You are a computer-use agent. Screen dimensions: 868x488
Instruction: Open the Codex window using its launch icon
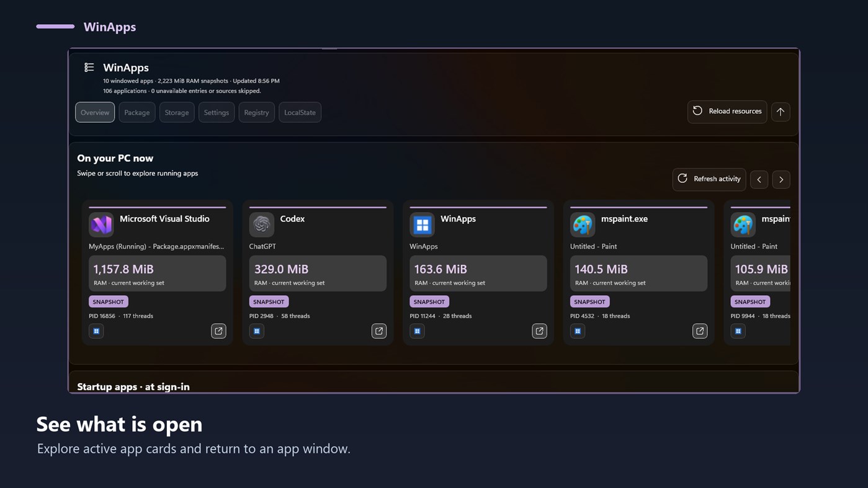tap(379, 331)
